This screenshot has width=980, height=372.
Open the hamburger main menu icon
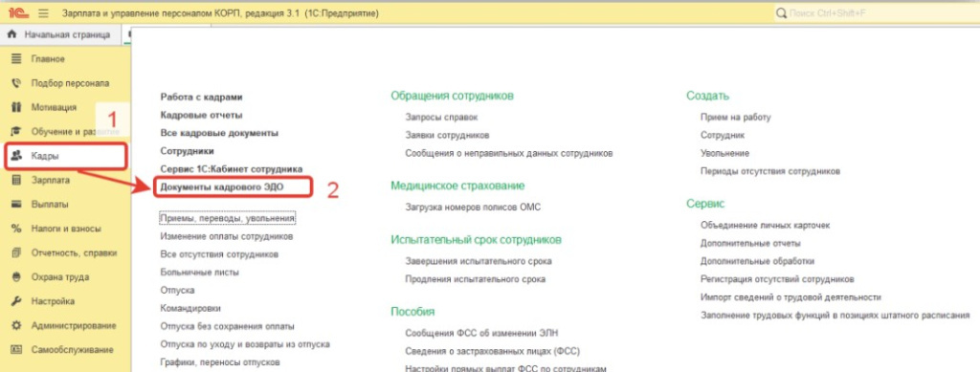coord(44,13)
